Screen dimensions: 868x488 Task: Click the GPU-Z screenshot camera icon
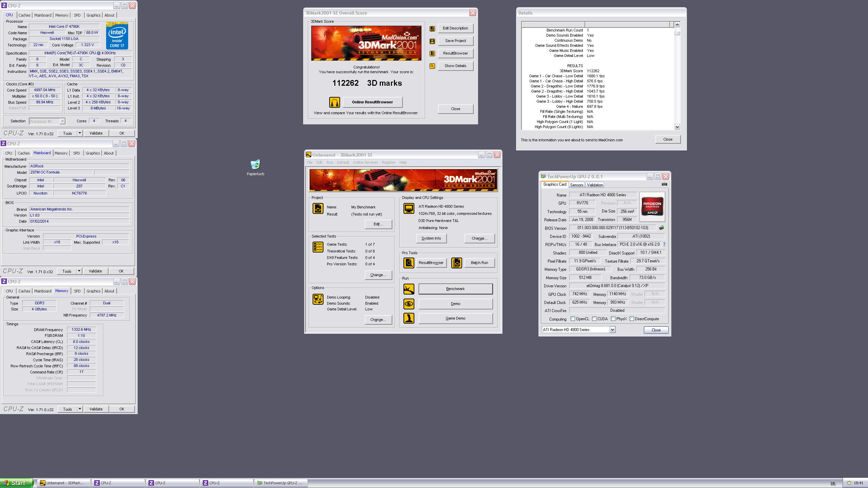point(665,184)
